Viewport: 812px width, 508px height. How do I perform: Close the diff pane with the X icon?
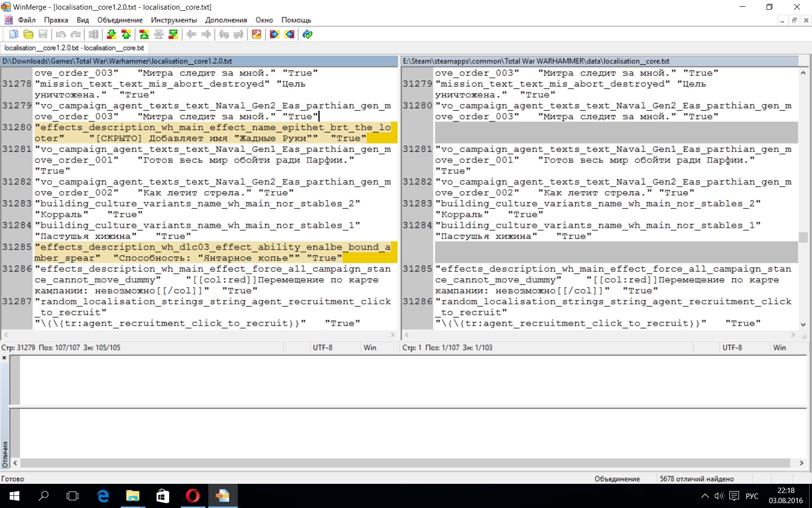pyautogui.click(x=4, y=358)
